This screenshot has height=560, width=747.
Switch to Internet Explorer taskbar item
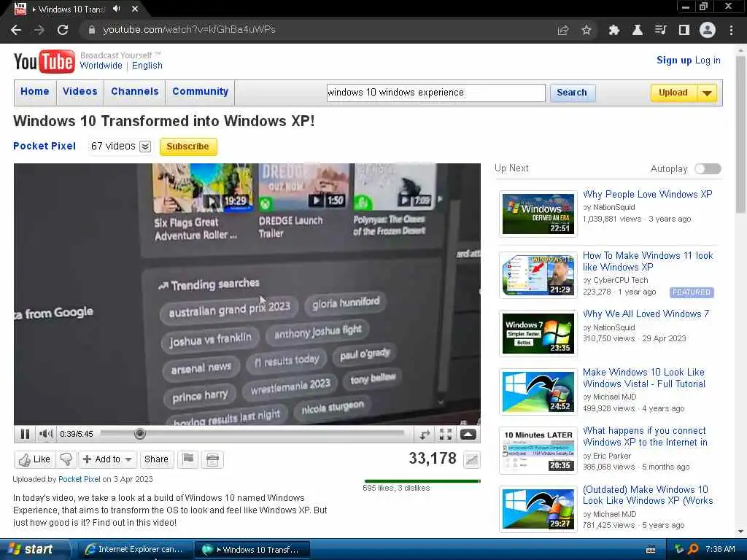click(x=134, y=550)
